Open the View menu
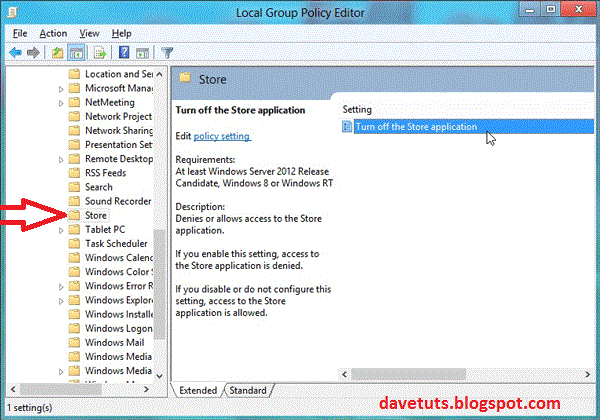600x420 pixels. (89, 33)
